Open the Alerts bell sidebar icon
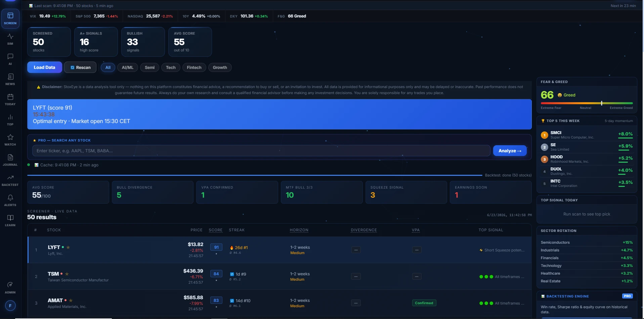Screen dimensions: 644x319 [10, 200]
